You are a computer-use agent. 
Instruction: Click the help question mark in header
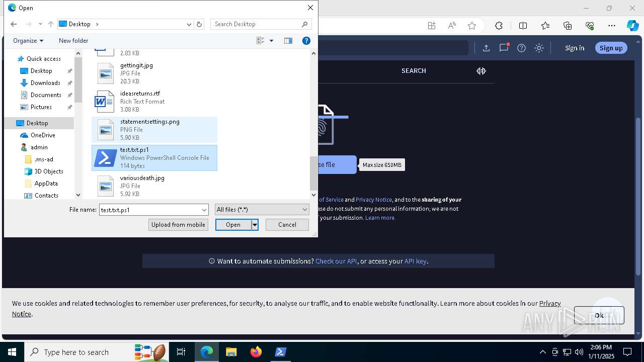521,48
